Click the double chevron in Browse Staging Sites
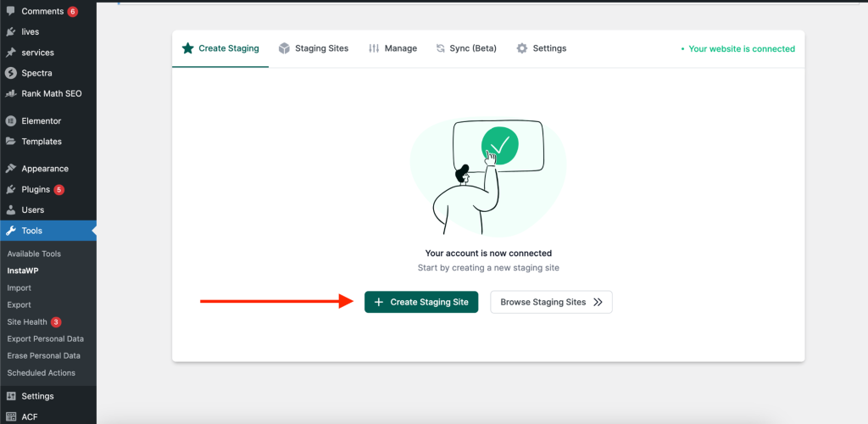This screenshot has width=868, height=424. pos(598,302)
